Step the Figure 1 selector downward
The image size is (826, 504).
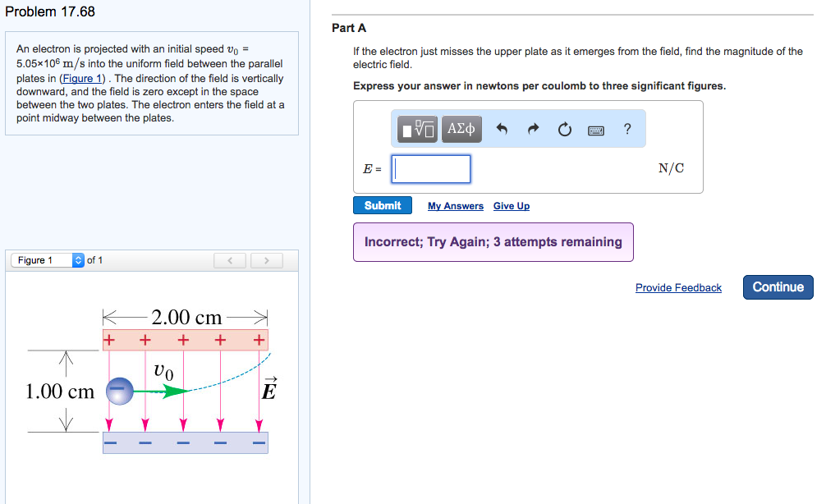pos(78,263)
